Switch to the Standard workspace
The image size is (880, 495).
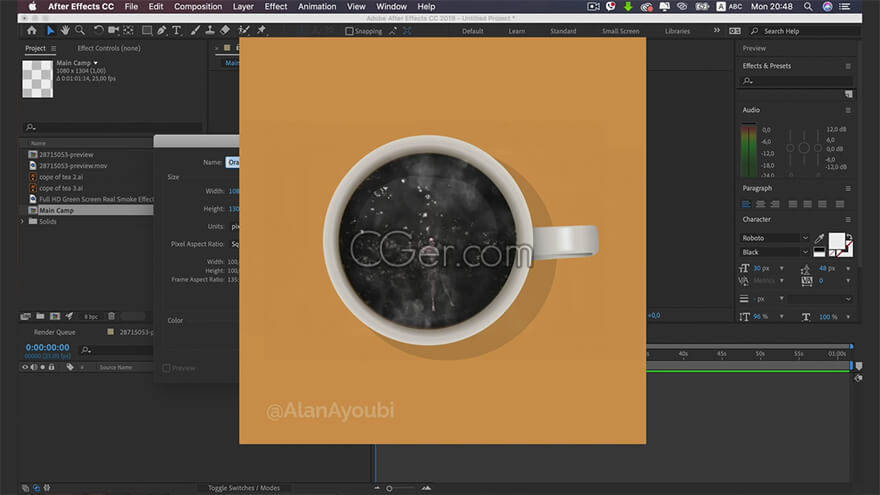tap(563, 31)
